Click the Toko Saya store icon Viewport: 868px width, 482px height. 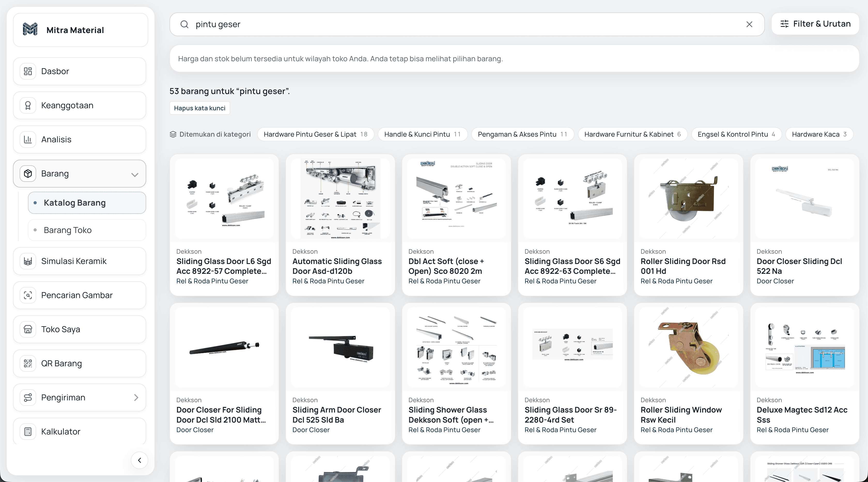tap(28, 329)
